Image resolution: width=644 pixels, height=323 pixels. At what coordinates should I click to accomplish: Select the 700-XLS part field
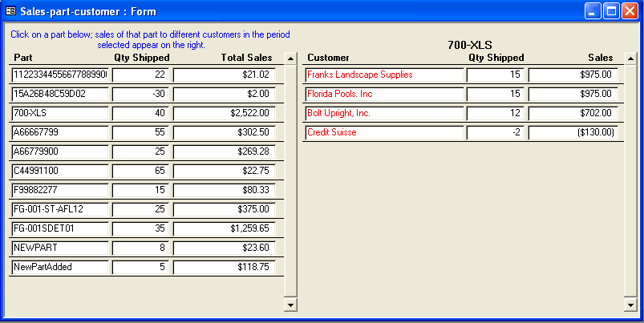pyautogui.click(x=60, y=113)
